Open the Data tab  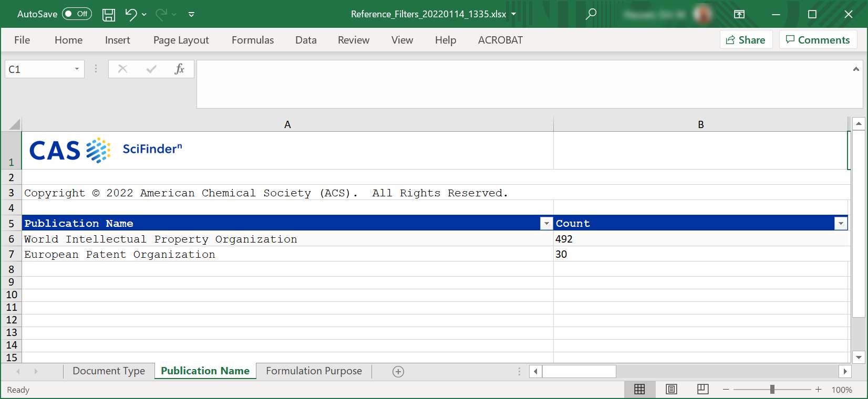click(x=306, y=40)
